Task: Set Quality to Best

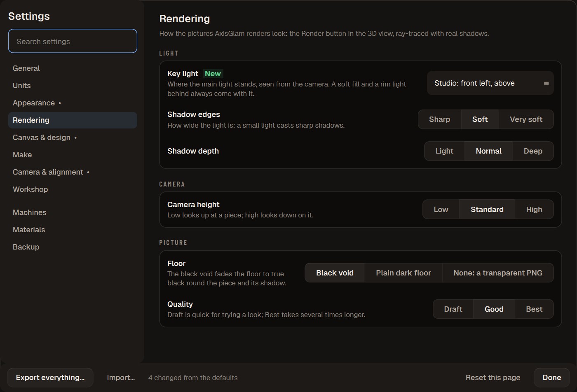Action: point(534,309)
